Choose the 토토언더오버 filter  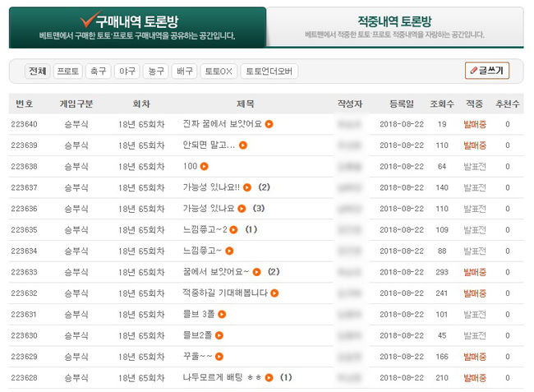pos(269,71)
